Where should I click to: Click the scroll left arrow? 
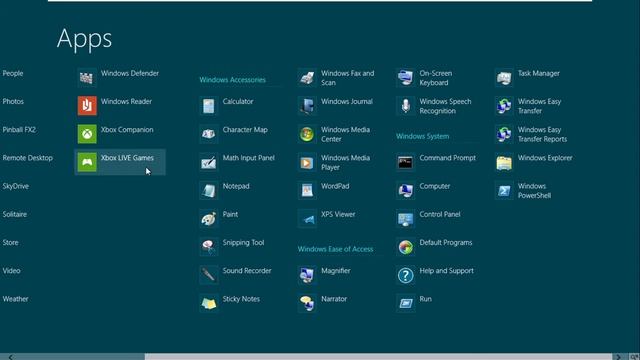coord(11,357)
